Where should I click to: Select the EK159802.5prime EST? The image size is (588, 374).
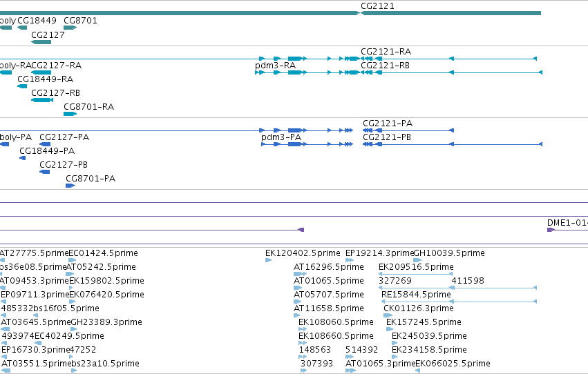tap(71, 288)
